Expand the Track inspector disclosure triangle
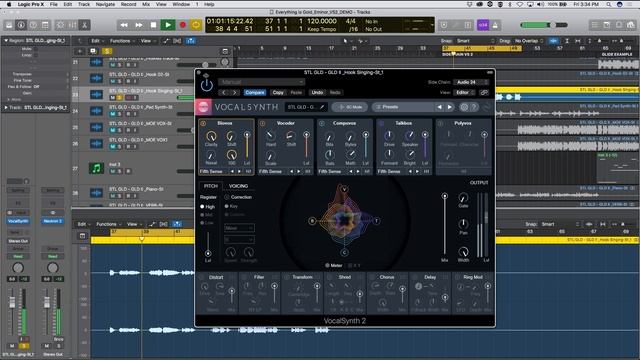 click(6, 108)
